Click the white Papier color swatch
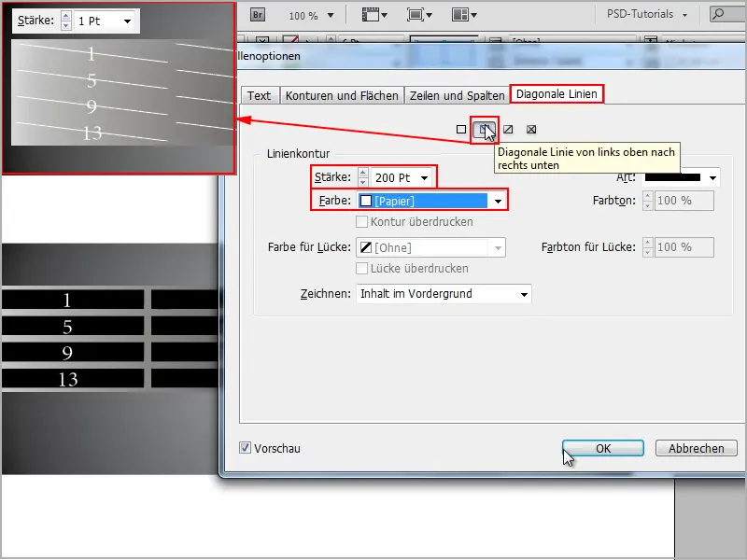The height and width of the screenshot is (560, 747). point(366,201)
